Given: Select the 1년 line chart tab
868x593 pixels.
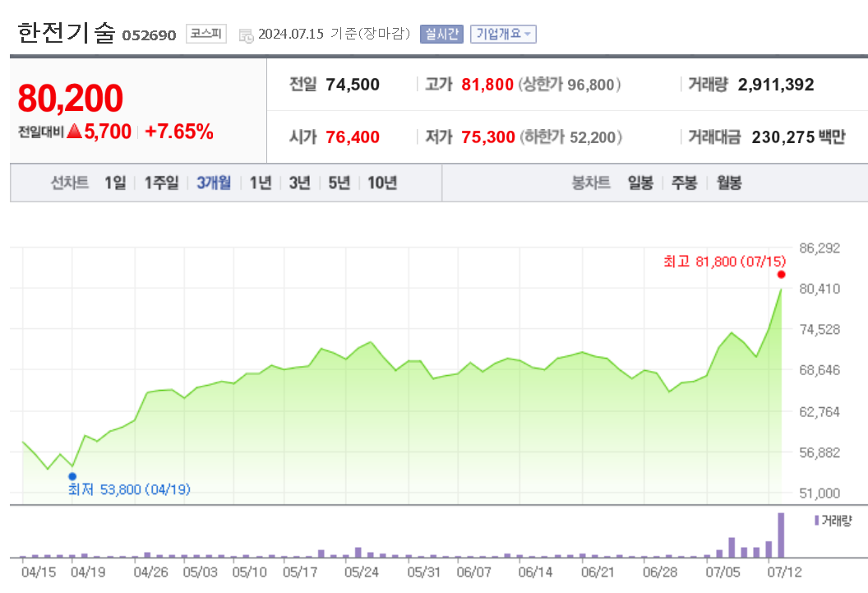Looking at the screenshot, I should click(x=261, y=183).
